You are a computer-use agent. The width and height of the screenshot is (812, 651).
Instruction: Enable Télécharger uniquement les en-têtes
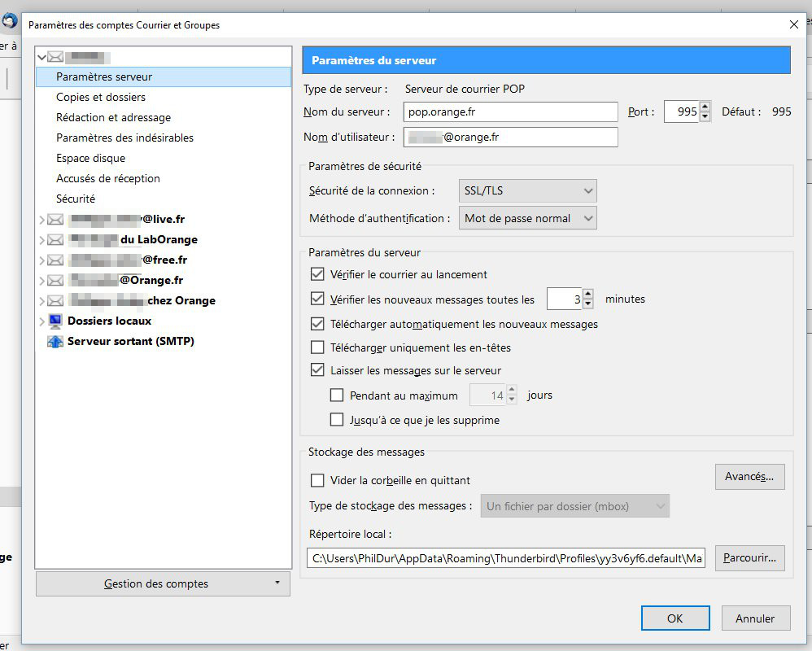pos(317,347)
